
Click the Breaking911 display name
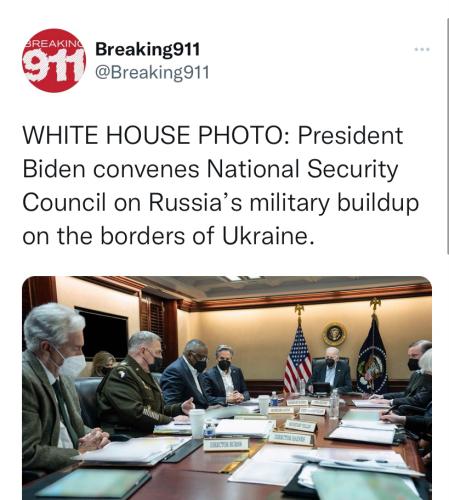click(x=147, y=49)
